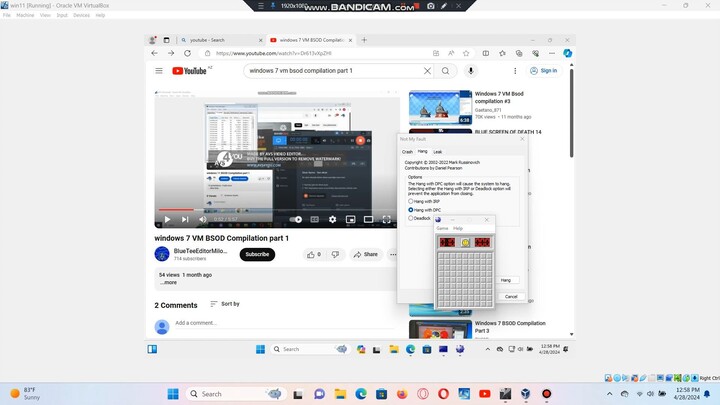The image size is (720, 405).
Task: Open a new Edge tab
Action: coord(364,40)
